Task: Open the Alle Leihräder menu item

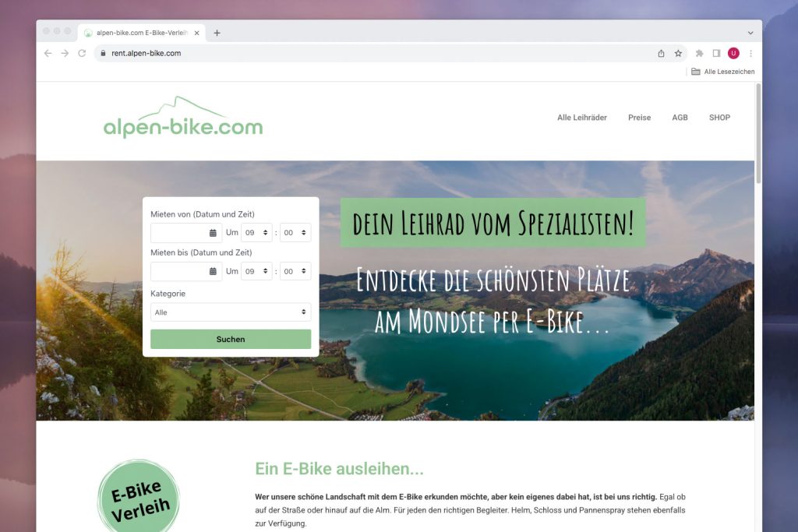Action: 581,118
